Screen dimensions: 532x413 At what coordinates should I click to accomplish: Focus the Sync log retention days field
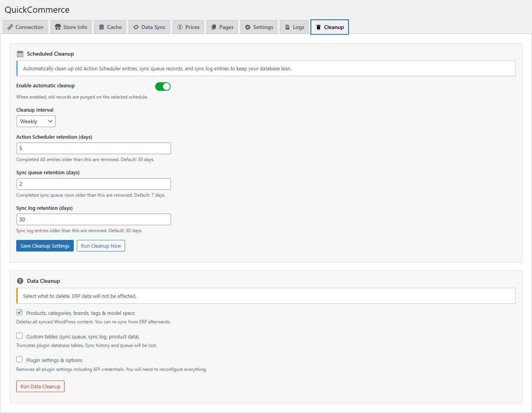[x=94, y=219]
